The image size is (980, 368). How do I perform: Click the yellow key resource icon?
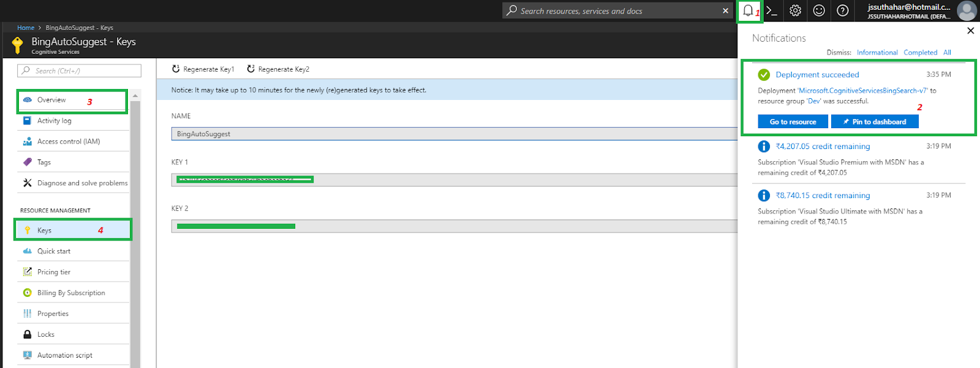[x=17, y=45]
